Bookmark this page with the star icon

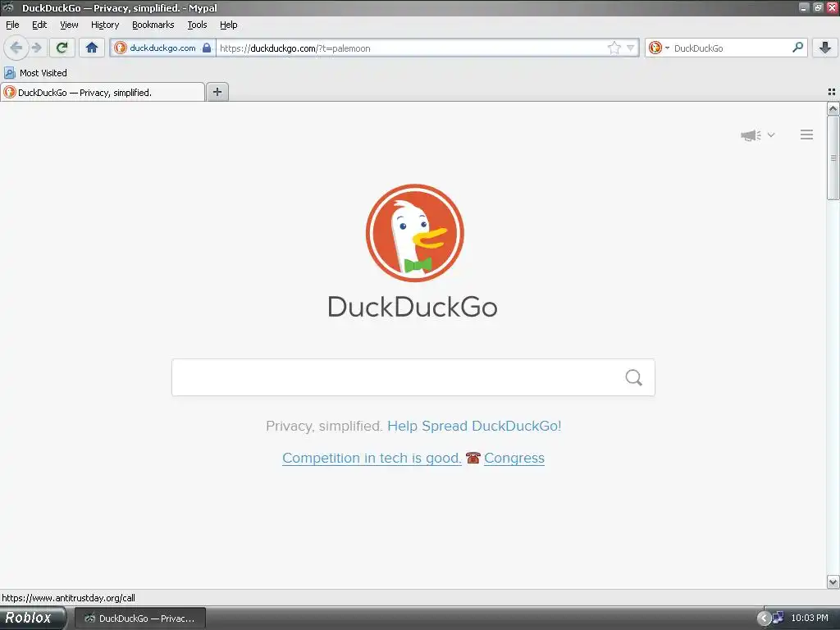click(x=614, y=48)
